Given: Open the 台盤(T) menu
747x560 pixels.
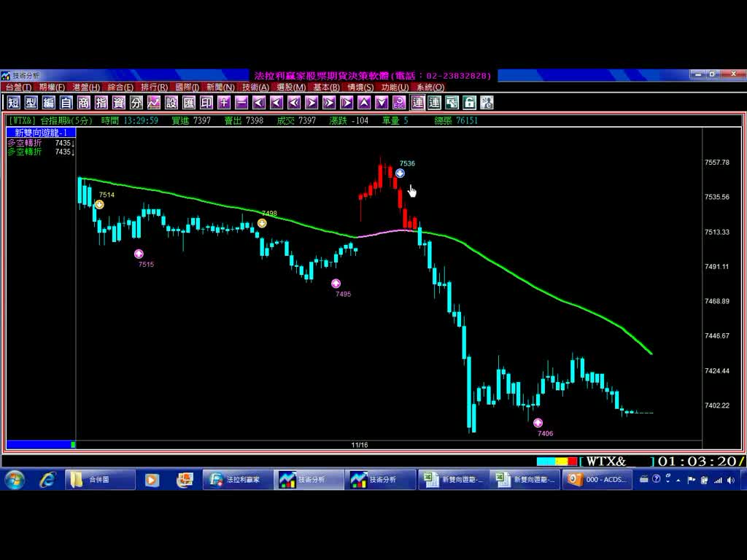Looking at the screenshot, I should tap(18, 87).
